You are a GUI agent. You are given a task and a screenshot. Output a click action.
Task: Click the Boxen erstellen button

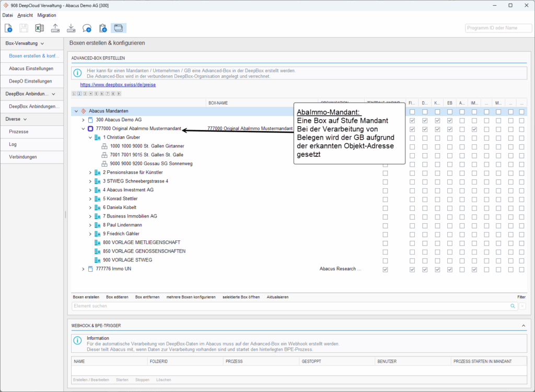[x=86, y=297]
